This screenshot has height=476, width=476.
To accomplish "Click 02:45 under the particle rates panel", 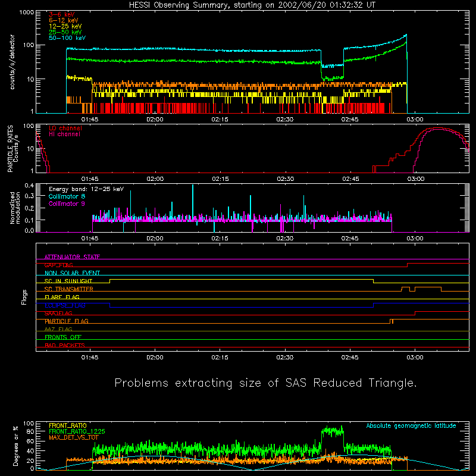I will tap(350, 179).
